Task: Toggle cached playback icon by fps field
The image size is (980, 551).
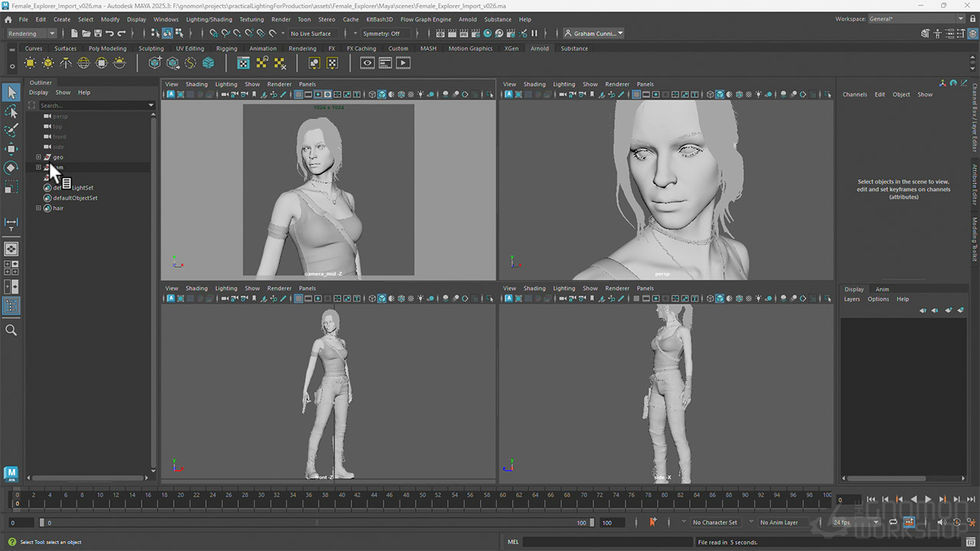Action: click(x=909, y=522)
